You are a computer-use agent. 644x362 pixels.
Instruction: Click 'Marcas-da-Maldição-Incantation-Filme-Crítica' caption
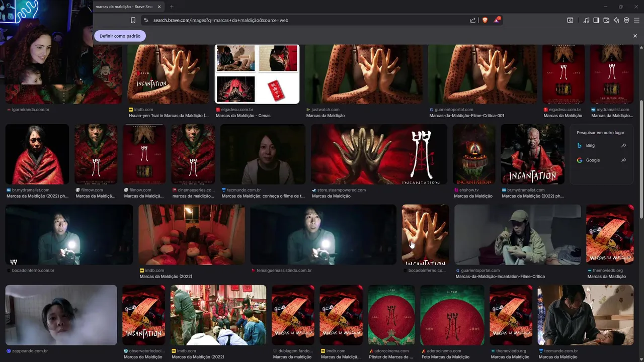tap(500, 277)
